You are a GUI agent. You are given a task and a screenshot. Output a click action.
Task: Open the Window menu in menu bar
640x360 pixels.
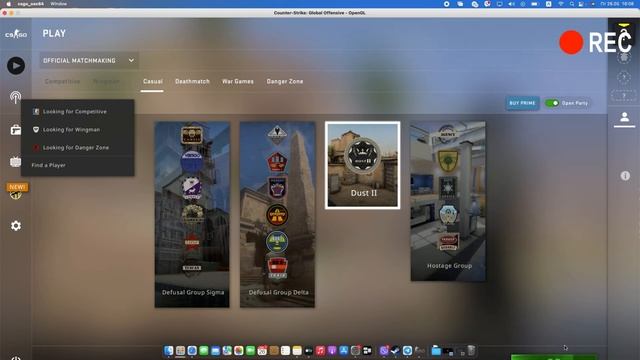58,4
